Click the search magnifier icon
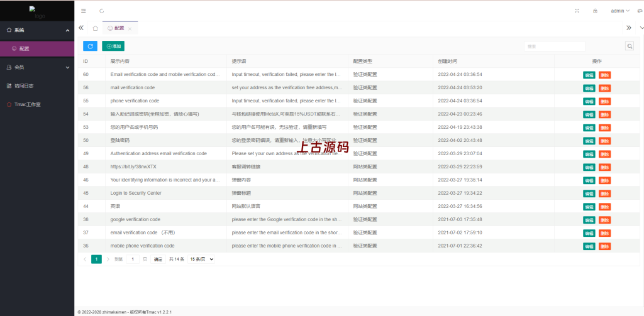Viewport: 644px width, 316px height. click(x=629, y=46)
